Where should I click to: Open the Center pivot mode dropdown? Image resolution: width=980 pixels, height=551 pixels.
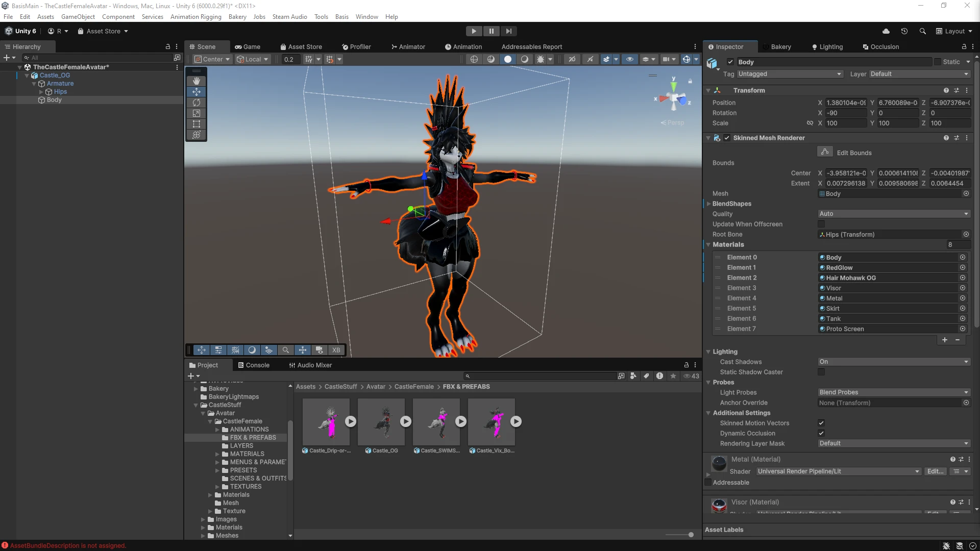click(212, 59)
